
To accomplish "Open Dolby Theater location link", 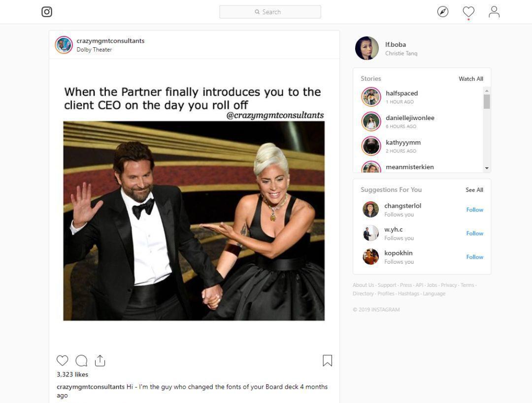I will [94, 50].
